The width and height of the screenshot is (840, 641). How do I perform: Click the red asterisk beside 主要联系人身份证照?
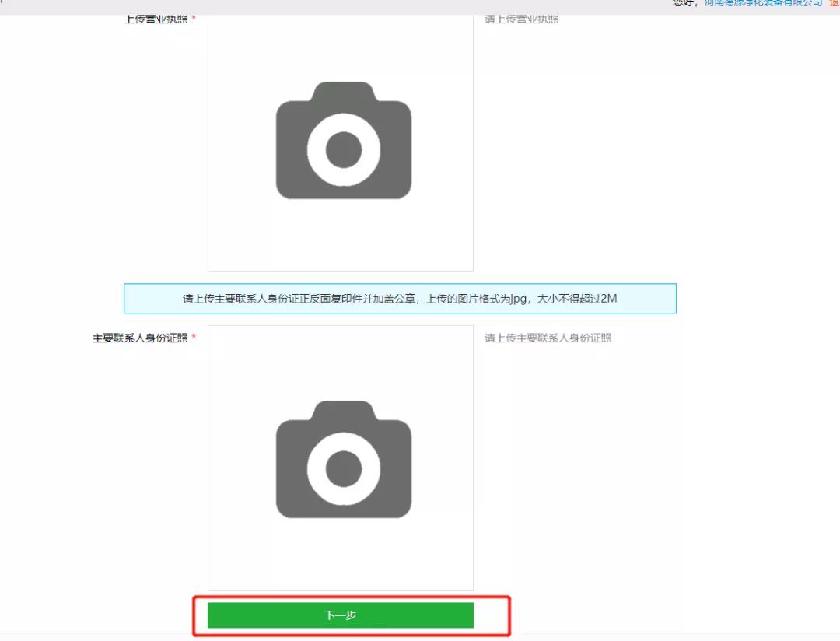(194, 338)
